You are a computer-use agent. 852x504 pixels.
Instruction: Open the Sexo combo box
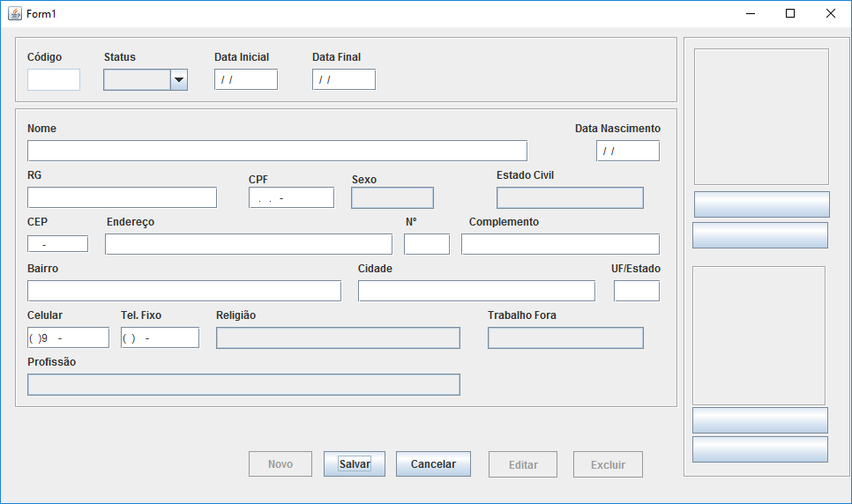coord(392,197)
